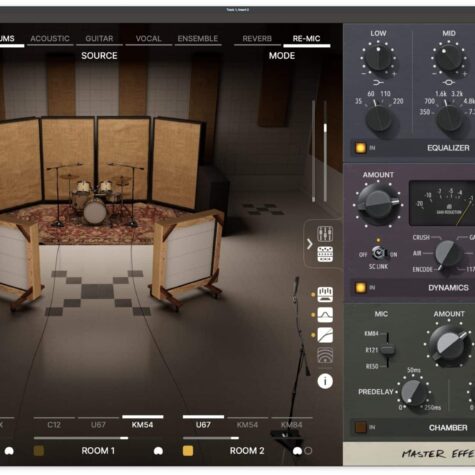Select the ACOUSTIC source tab

[x=50, y=39]
